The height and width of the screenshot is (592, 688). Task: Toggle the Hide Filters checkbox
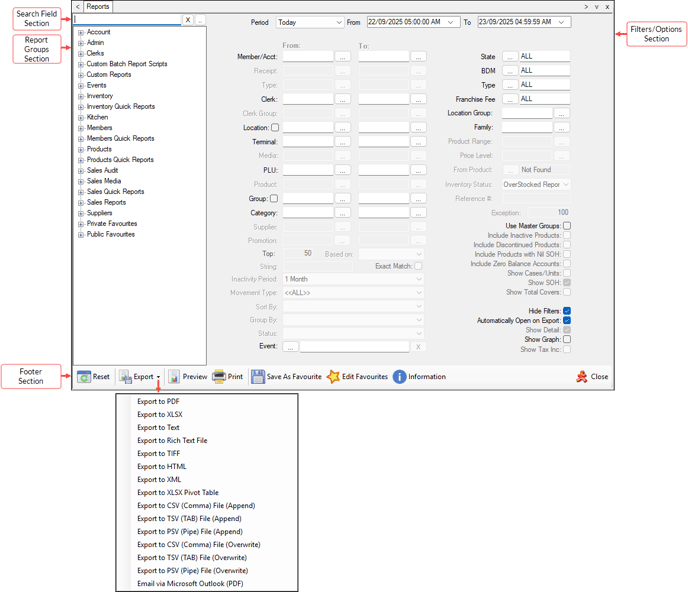(x=567, y=311)
